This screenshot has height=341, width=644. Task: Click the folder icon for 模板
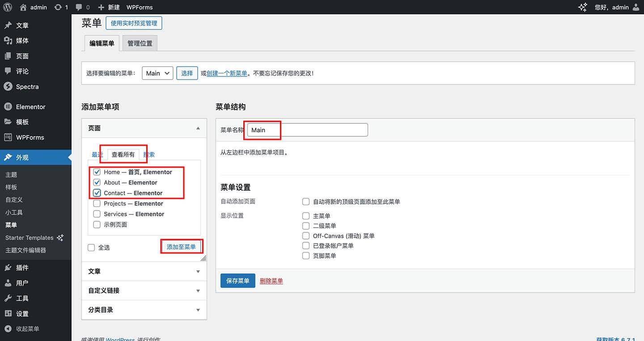8,122
